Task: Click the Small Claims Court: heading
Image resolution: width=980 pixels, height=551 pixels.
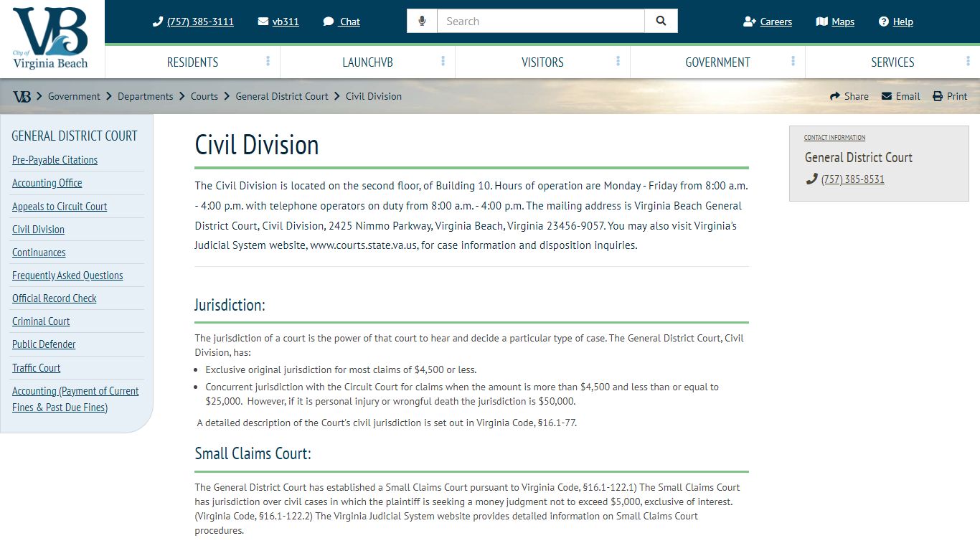Action: click(x=253, y=453)
